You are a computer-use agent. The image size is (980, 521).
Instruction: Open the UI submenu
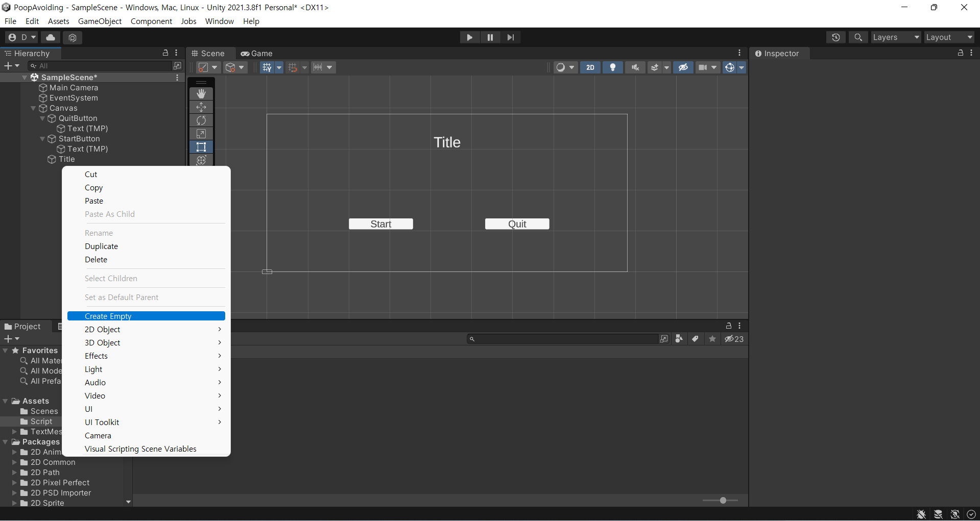[146, 409]
